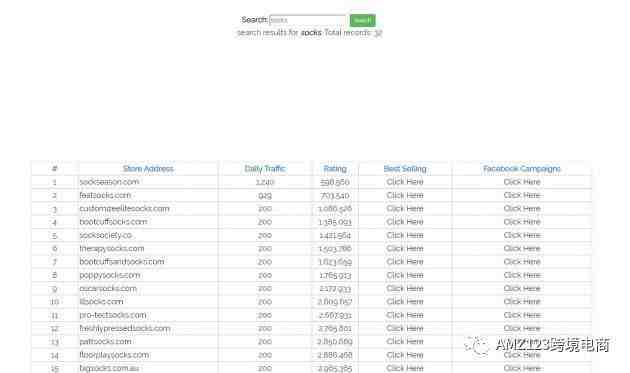Open Best Selling link for therapysocks.com
Viewport: 630px width, 373px height.
405,248
